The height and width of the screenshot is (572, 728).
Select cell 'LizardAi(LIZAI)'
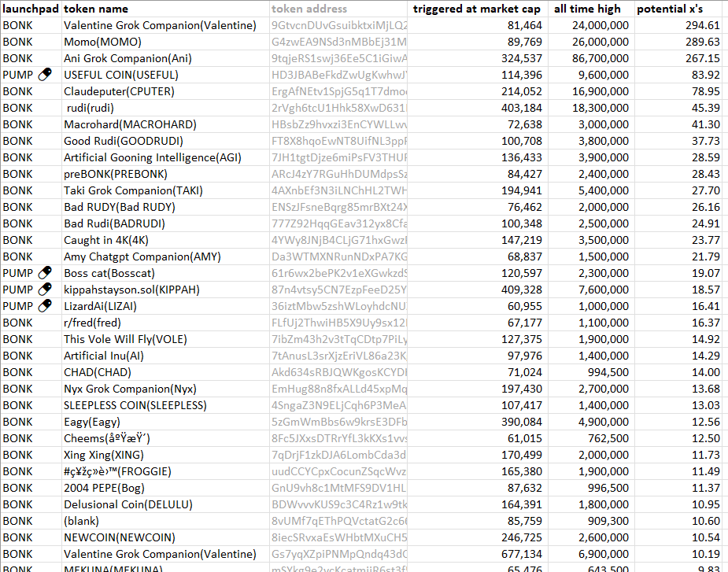165,306
